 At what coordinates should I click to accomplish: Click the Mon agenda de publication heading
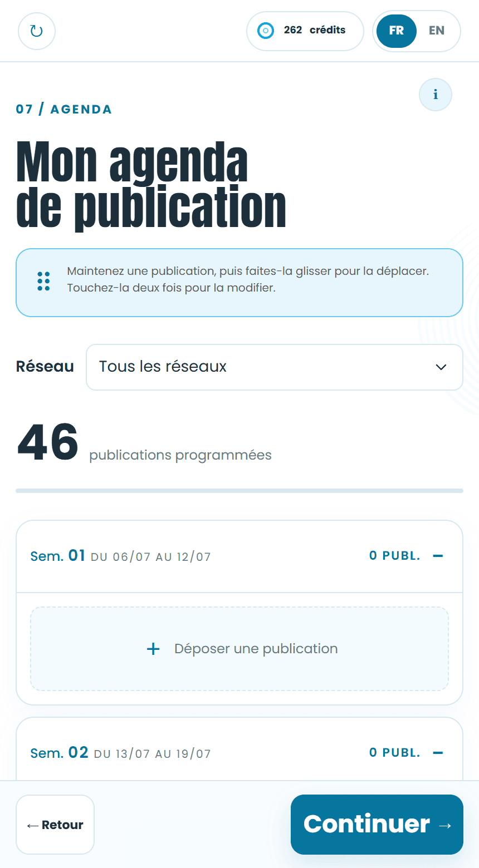click(x=151, y=185)
